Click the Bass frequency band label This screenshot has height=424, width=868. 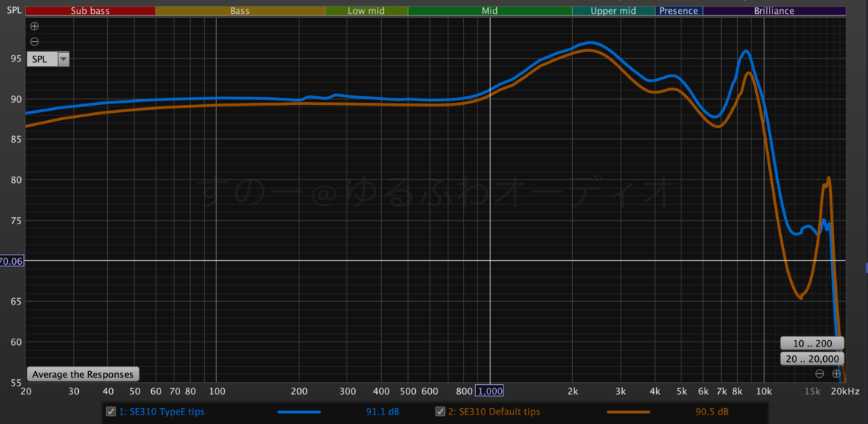tap(240, 11)
